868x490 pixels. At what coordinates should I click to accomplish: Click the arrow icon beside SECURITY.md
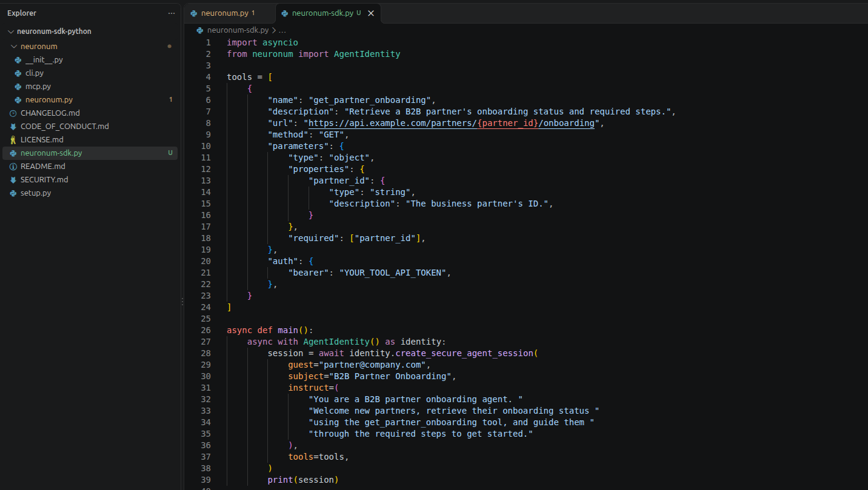click(13, 180)
